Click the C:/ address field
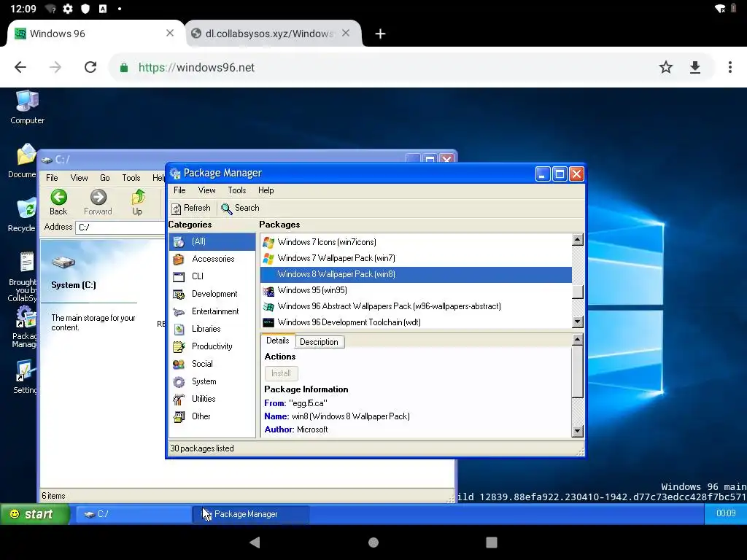The image size is (747, 560). pyautogui.click(x=120, y=227)
